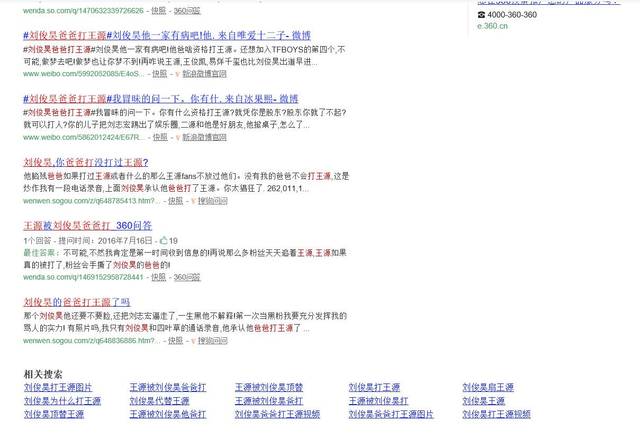Open 快照 beside wenda.so.com/q/1470632339726626
Screen dimensions: 640x438
(x=159, y=11)
